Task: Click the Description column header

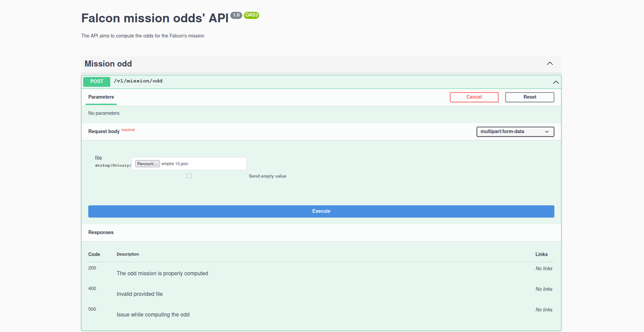Action: pos(128,254)
